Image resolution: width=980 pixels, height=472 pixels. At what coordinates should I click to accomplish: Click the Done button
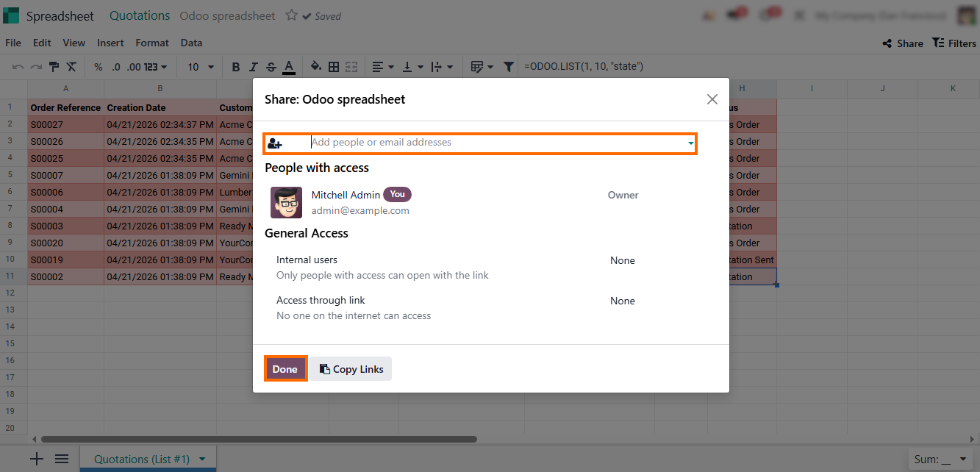[x=285, y=369]
